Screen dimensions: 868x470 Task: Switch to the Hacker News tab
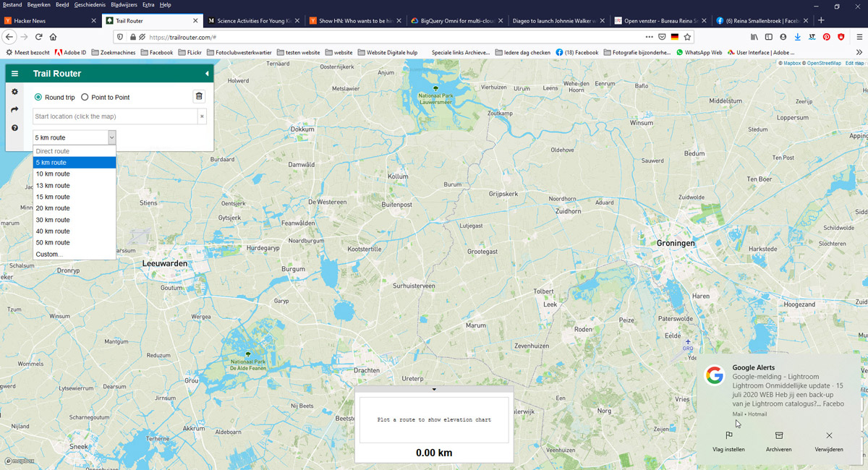point(51,21)
